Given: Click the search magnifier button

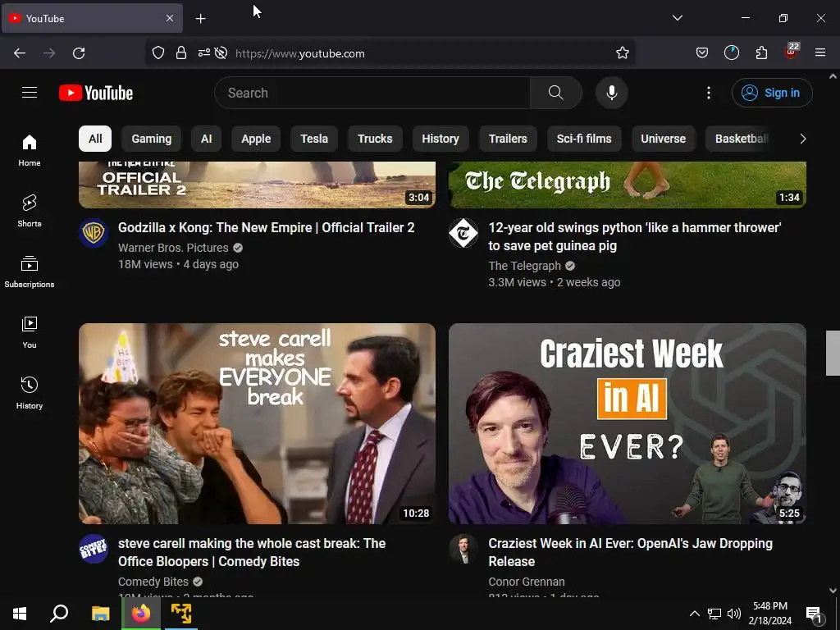Looking at the screenshot, I should pyautogui.click(x=556, y=93).
